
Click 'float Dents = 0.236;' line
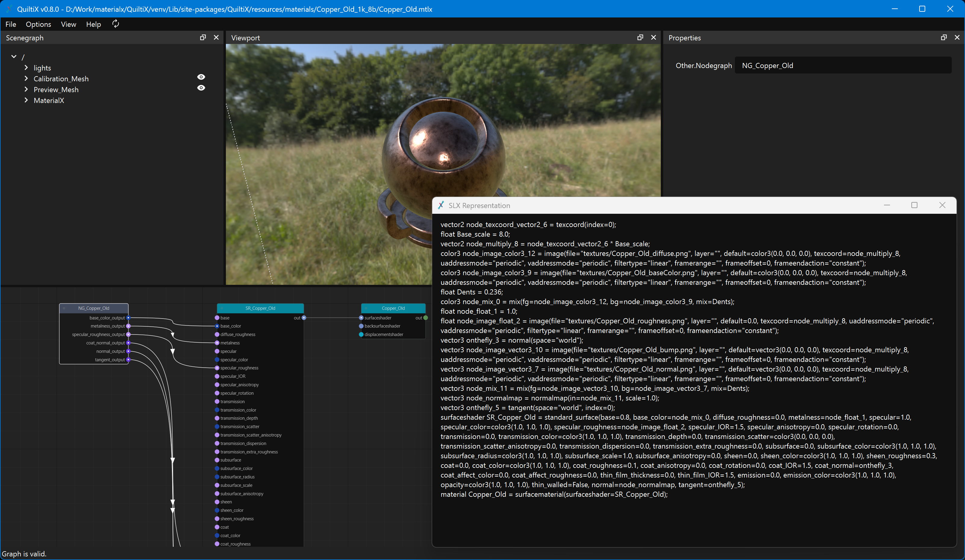pyautogui.click(x=472, y=292)
